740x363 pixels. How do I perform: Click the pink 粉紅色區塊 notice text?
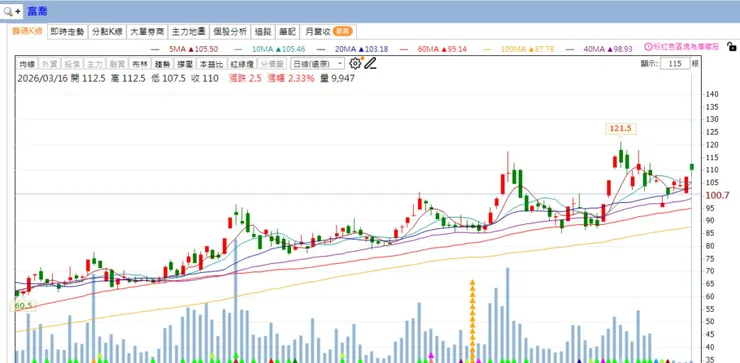686,47
